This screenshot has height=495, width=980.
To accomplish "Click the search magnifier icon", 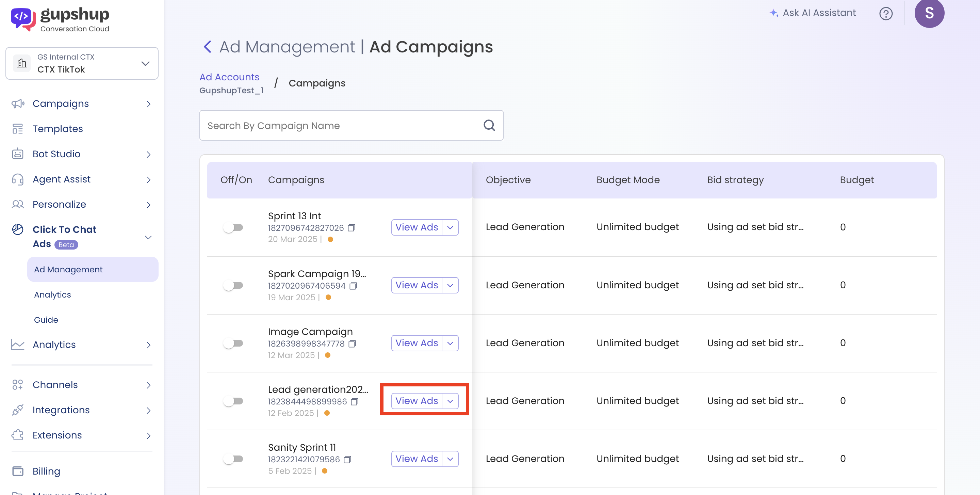I will [x=489, y=126].
